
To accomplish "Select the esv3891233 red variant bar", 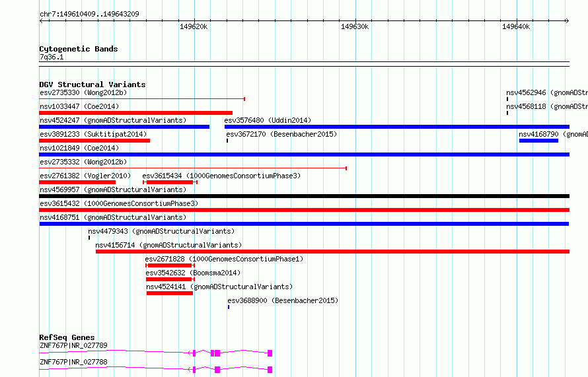I will [94, 141].
